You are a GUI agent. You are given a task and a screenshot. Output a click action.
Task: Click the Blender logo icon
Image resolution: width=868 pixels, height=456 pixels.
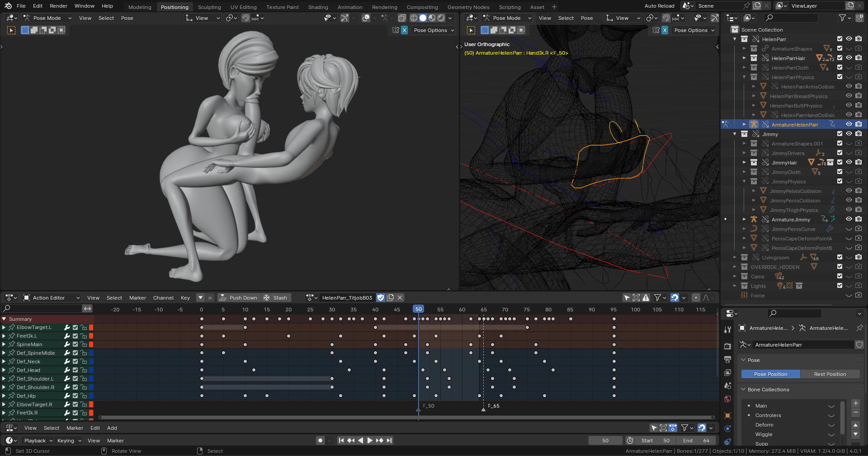(8, 6)
